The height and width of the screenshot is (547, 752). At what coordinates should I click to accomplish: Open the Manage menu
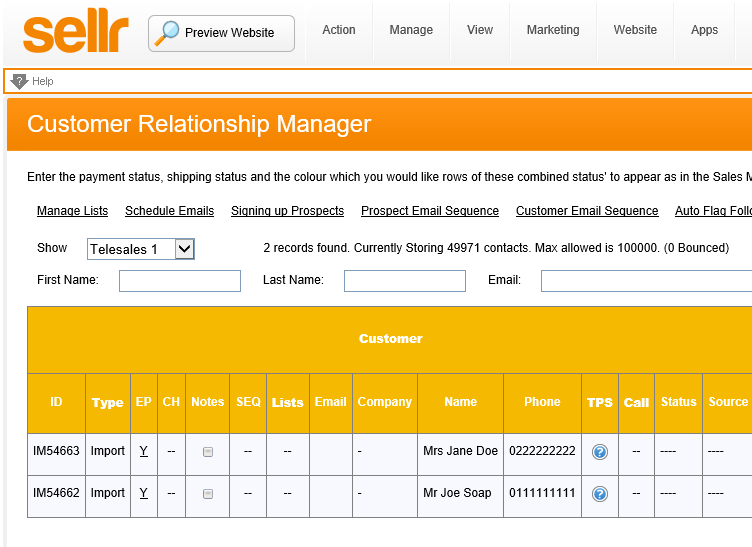[411, 30]
